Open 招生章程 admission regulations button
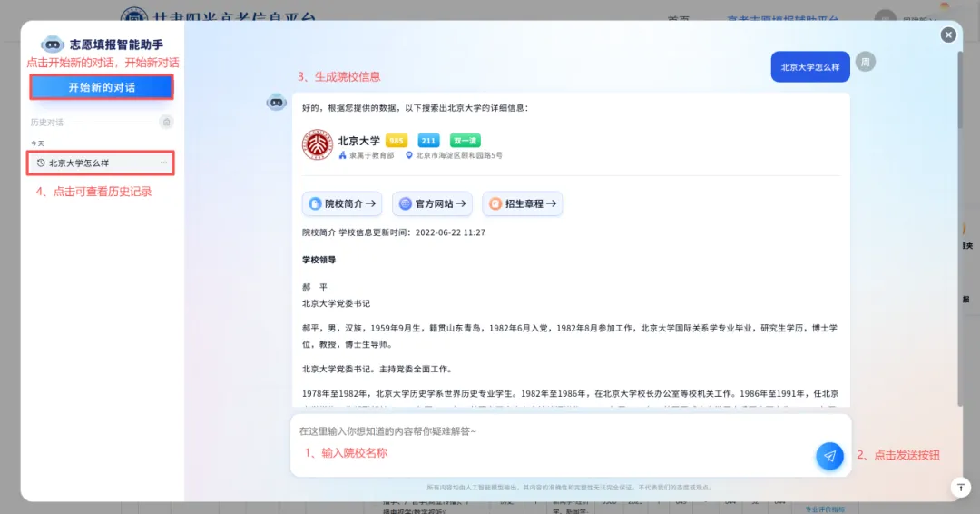 (x=523, y=203)
